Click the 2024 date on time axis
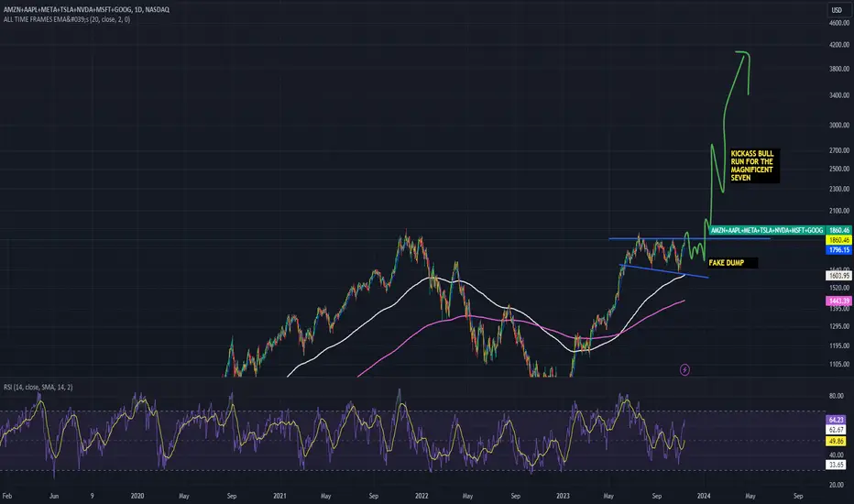 (x=704, y=496)
